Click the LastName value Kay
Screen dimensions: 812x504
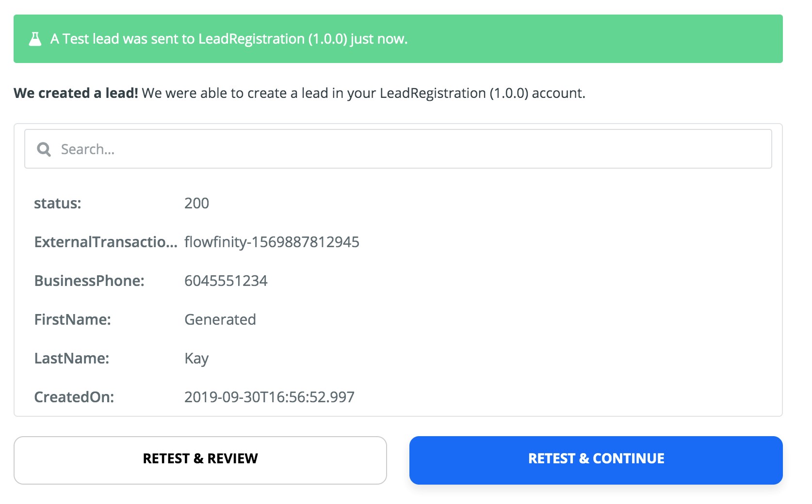coord(196,359)
